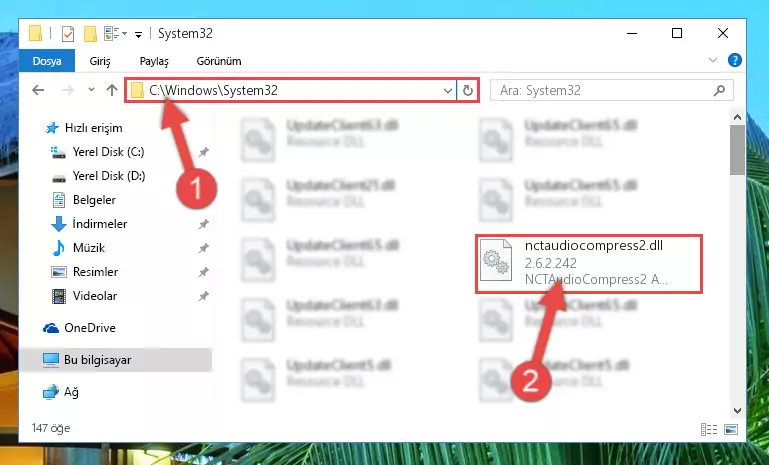Click the New folder quick access icon
Image resolution: width=769 pixels, height=465 pixels.
[90, 34]
